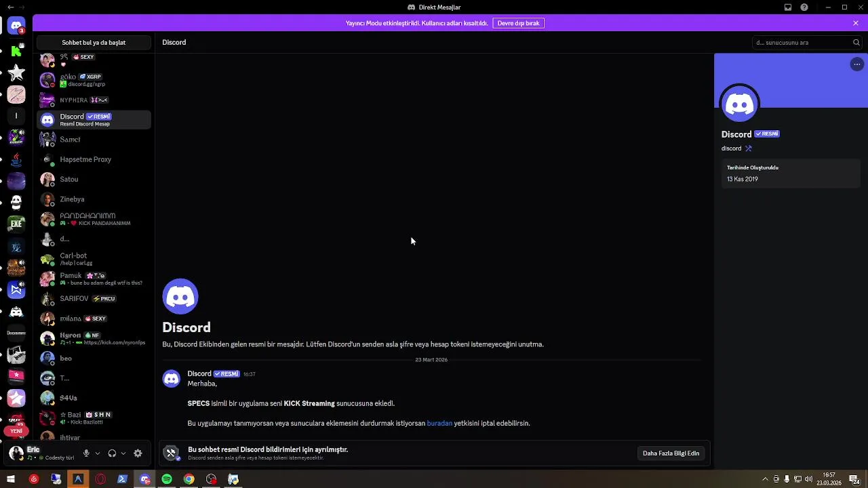Open the profile panel more options button
This screenshot has height=488, width=868.
coord(857,64)
